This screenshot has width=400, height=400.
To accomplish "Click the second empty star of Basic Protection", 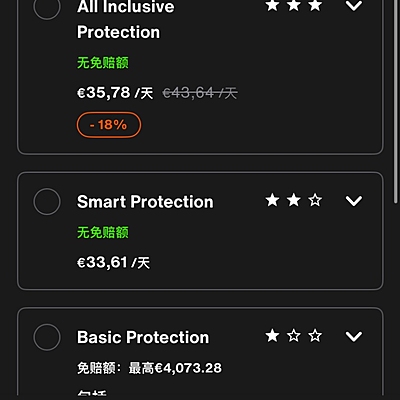I will [x=294, y=335].
